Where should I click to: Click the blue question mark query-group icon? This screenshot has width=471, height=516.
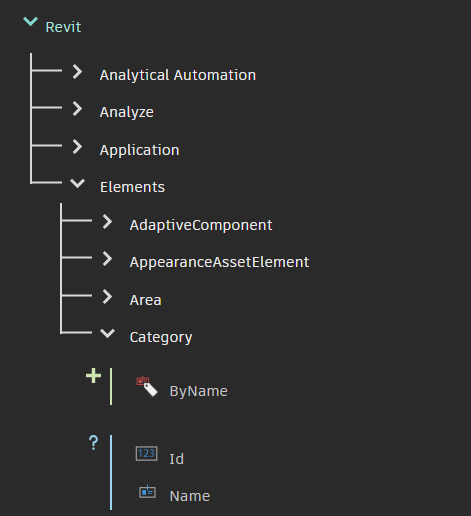click(94, 443)
